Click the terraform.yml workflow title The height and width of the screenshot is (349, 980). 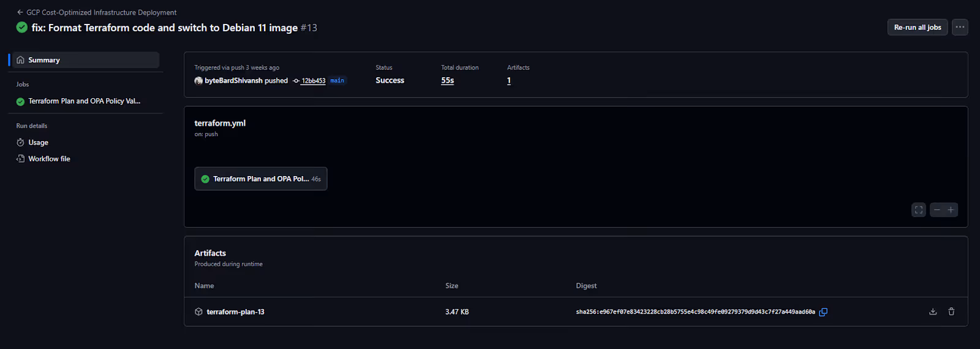(220, 123)
